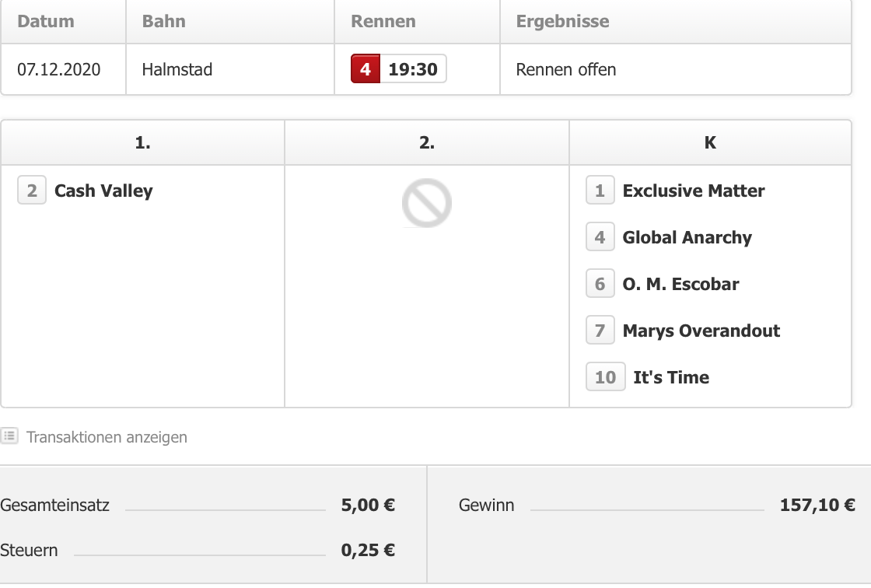Image resolution: width=871 pixels, height=588 pixels.
Task: Click number 6 badge for O. M. Escobar
Action: coord(600,284)
